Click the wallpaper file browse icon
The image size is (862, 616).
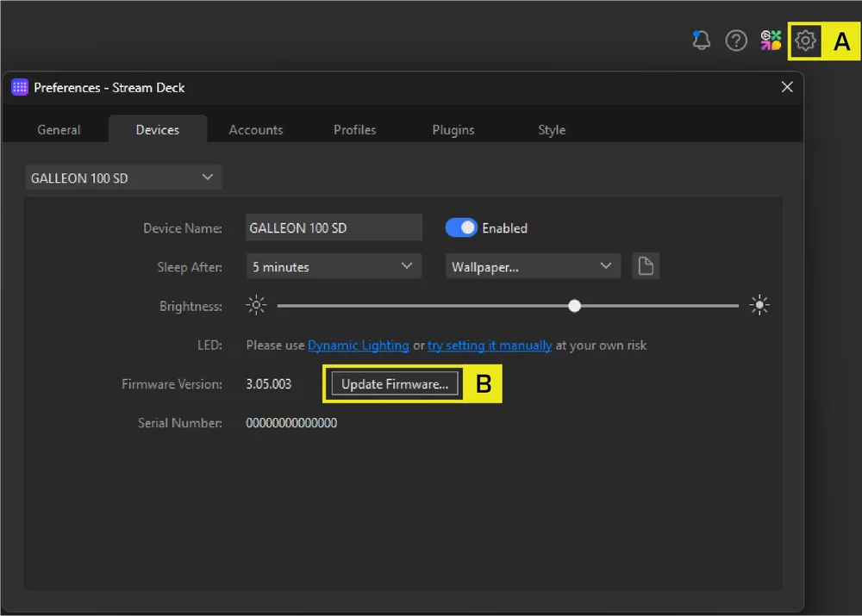[646, 267]
